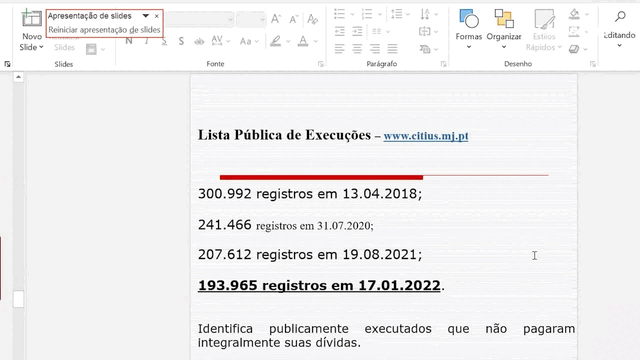The width and height of the screenshot is (640, 360).
Task: Click text '207.612 registros em 19.08.2021;'
Action: (x=310, y=254)
